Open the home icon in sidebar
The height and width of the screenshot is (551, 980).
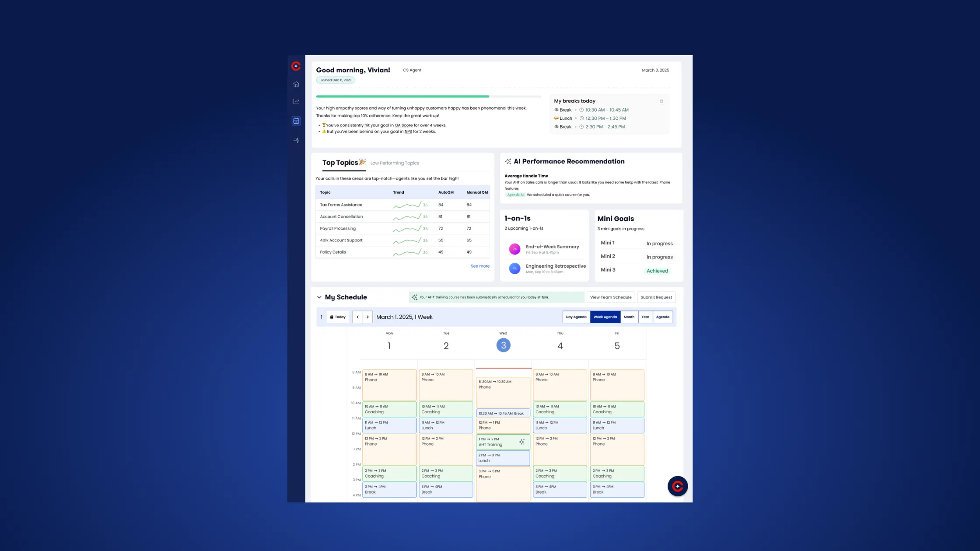coord(296,84)
